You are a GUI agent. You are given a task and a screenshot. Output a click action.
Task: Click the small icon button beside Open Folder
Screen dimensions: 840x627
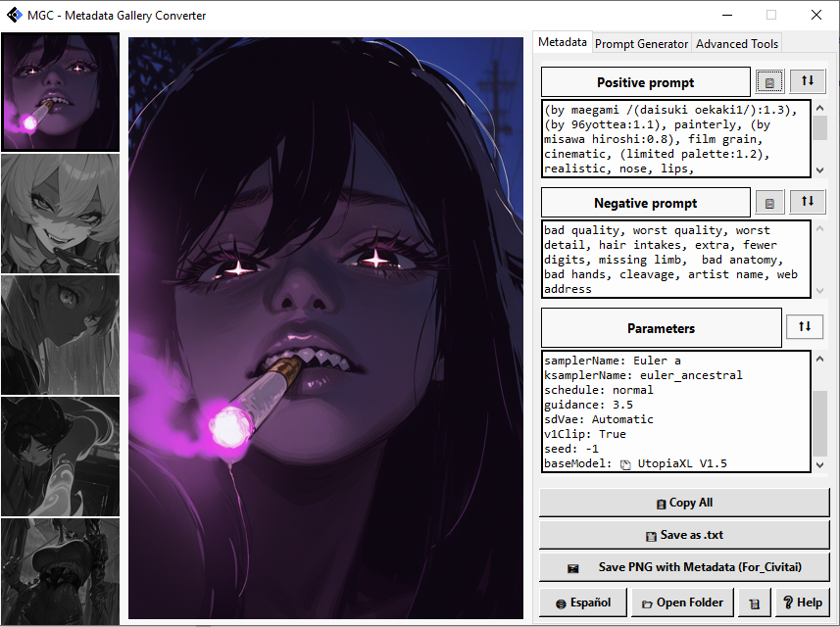click(x=755, y=603)
